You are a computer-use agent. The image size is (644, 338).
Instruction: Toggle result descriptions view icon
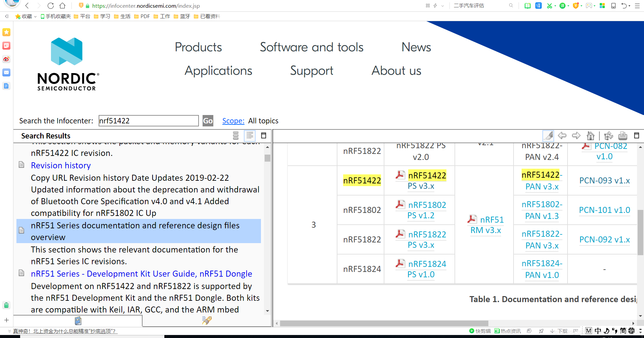[250, 135]
